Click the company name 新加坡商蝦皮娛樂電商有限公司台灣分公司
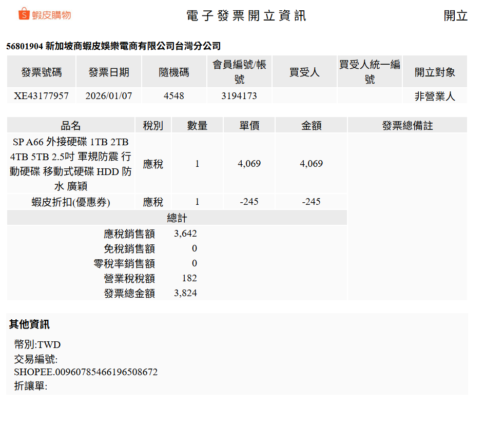 tap(133, 46)
